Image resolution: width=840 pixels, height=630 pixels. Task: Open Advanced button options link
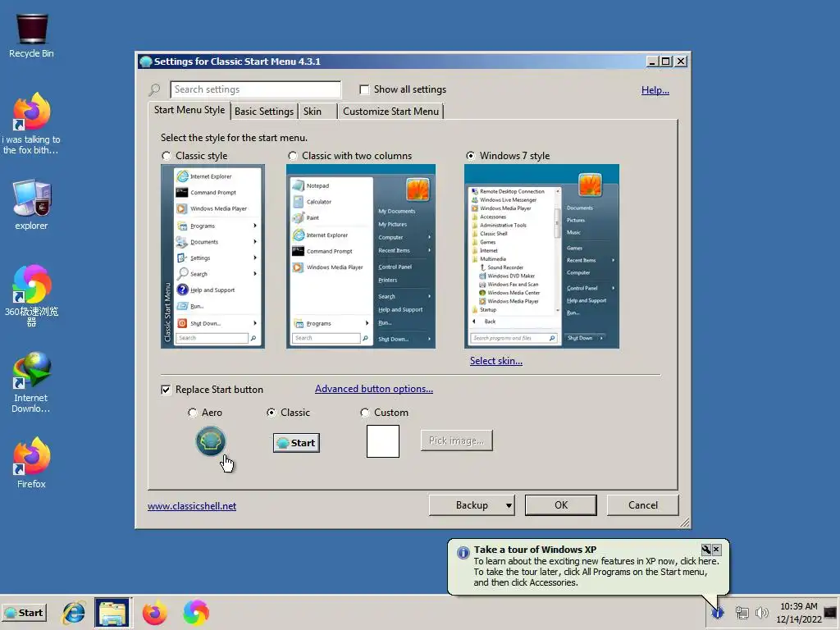click(x=374, y=389)
